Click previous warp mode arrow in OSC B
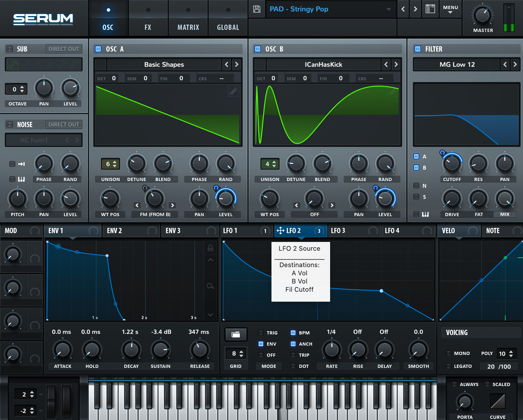The height and width of the screenshot is (420, 523). 297,205
